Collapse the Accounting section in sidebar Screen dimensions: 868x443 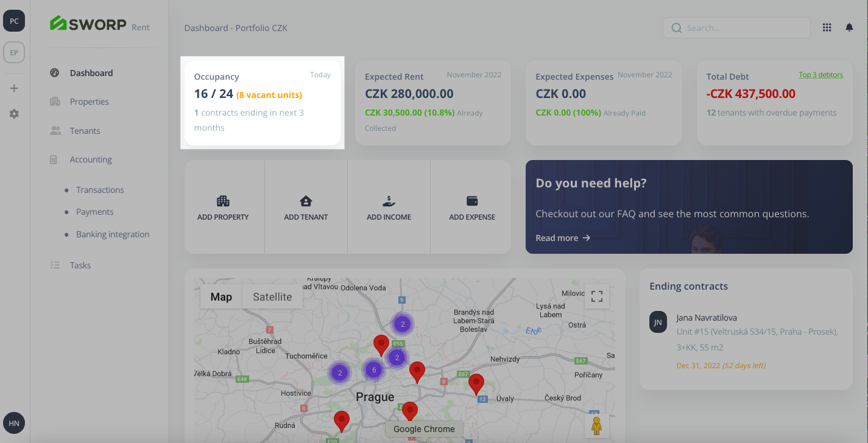pyautogui.click(x=91, y=159)
